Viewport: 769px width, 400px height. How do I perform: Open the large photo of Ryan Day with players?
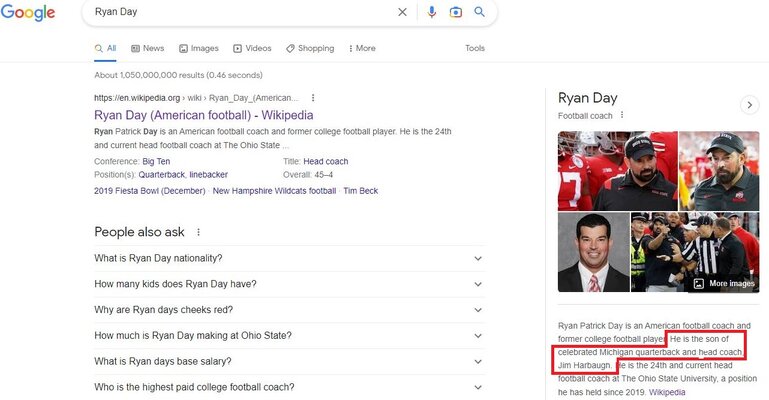(x=618, y=171)
